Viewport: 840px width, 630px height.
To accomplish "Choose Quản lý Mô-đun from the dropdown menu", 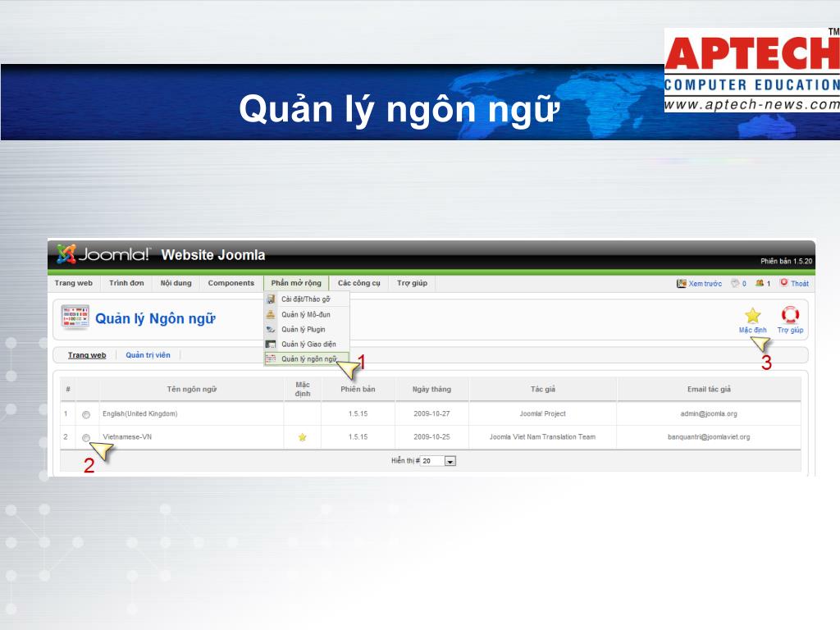I will tap(307, 314).
